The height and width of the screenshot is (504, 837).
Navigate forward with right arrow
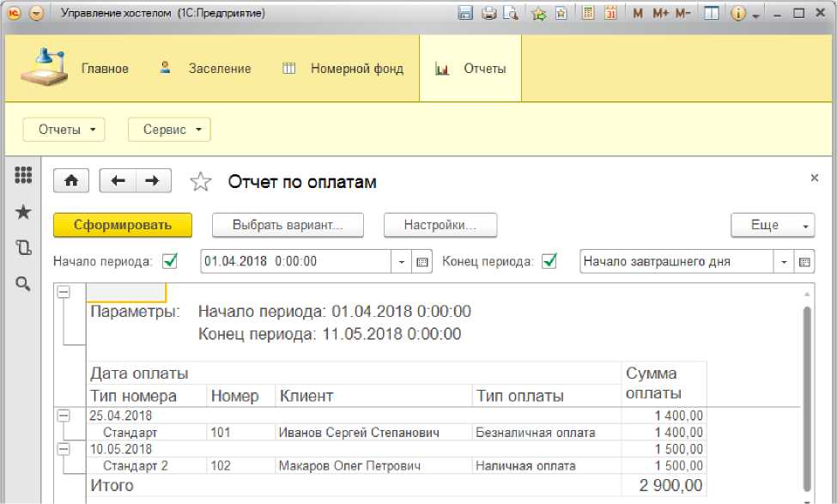pyautogui.click(x=154, y=181)
